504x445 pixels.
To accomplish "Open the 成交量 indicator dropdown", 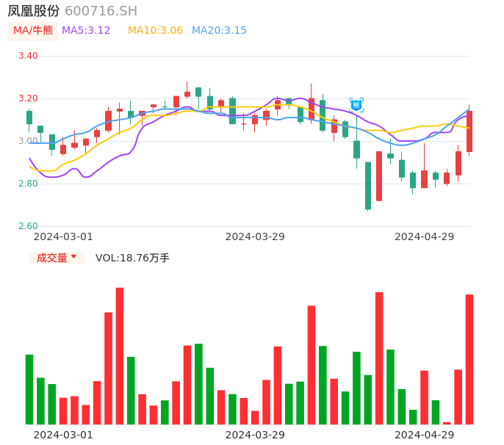I will point(57,258).
